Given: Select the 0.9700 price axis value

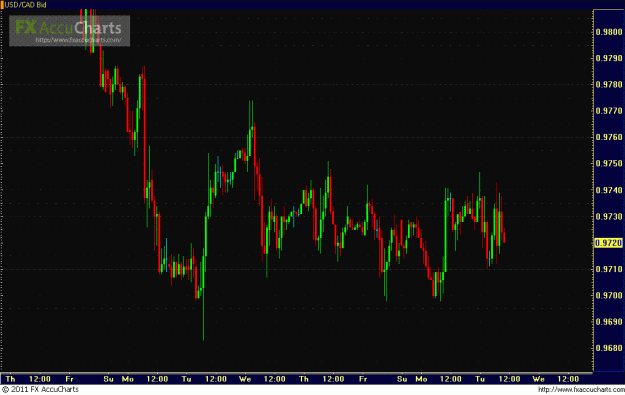Looking at the screenshot, I should [609, 296].
